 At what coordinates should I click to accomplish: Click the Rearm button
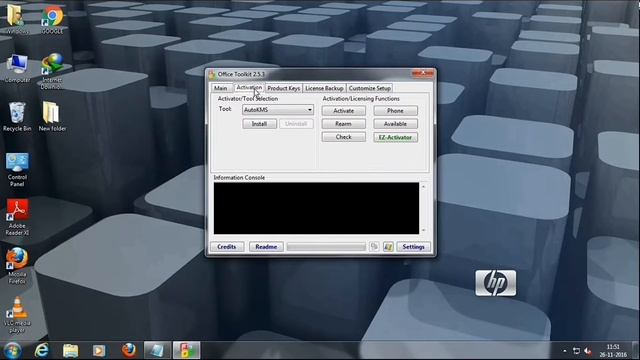344,124
